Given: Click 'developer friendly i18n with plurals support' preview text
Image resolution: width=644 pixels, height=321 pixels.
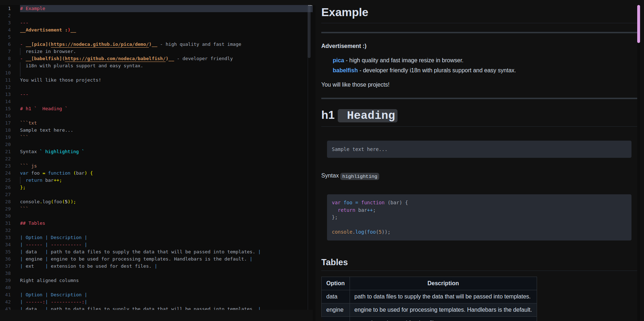Looking at the screenshot, I should (x=417, y=70).
